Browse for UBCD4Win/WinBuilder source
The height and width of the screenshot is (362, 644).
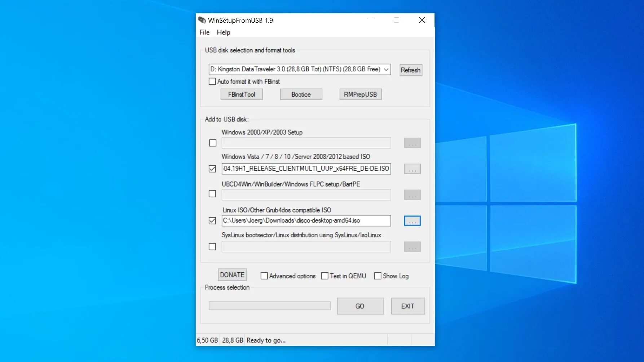(412, 195)
